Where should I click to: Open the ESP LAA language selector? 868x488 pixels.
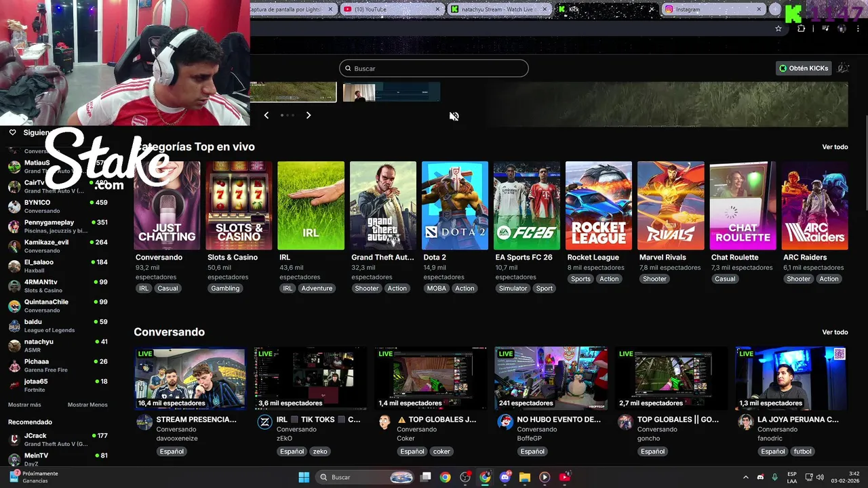(x=792, y=477)
